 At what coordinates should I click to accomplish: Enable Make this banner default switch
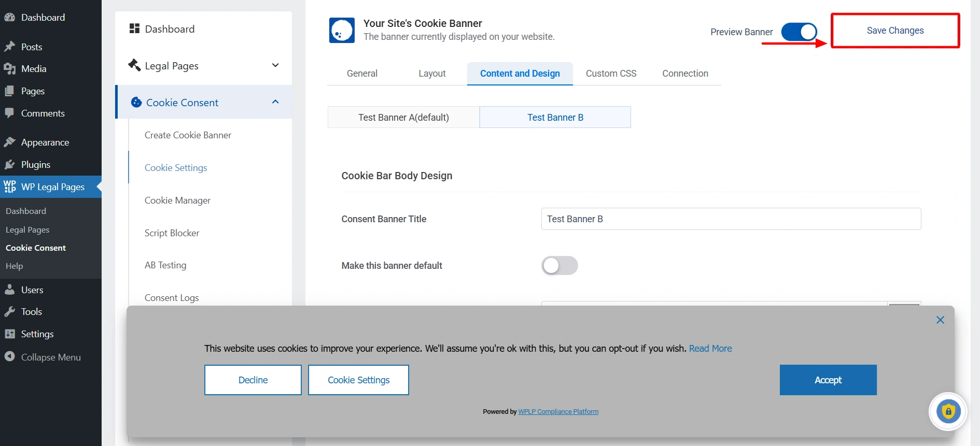pos(559,266)
